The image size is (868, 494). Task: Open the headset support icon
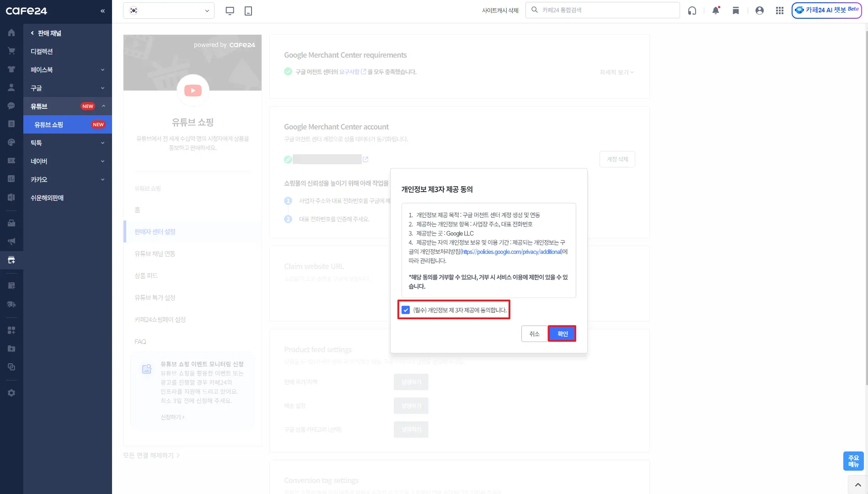[692, 11]
